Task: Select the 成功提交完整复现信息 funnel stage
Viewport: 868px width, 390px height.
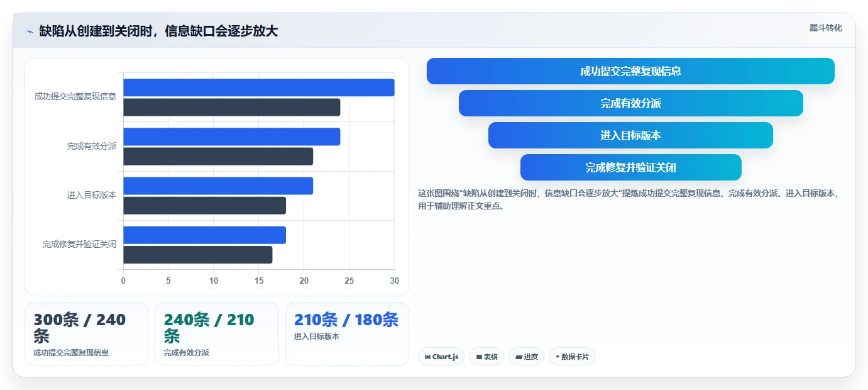Action: tap(630, 71)
